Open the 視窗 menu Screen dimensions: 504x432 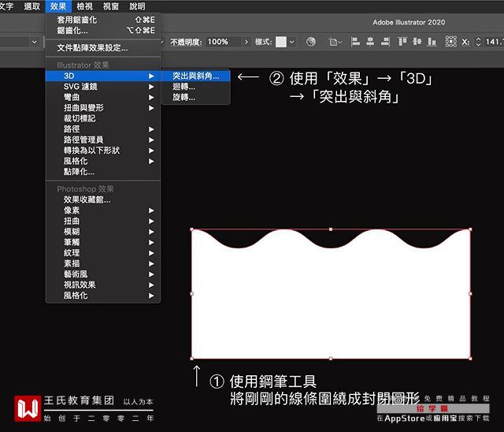(111, 6)
